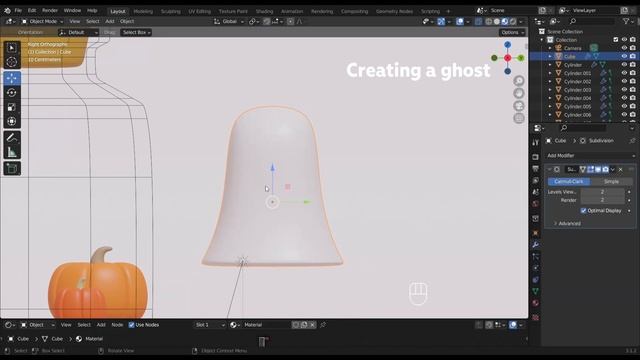The width and height of the screenshot is (640, 360).
Task: Open the Render menu
Action: tap(50, 11)
